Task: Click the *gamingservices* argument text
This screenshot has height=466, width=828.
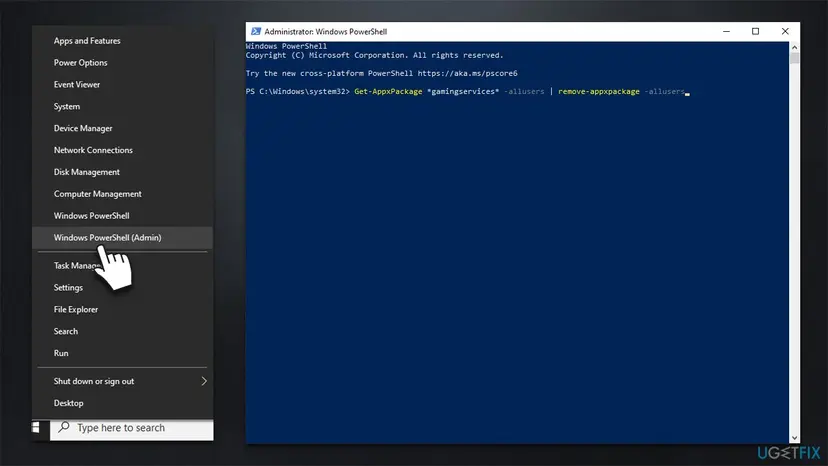Action: 463,91
